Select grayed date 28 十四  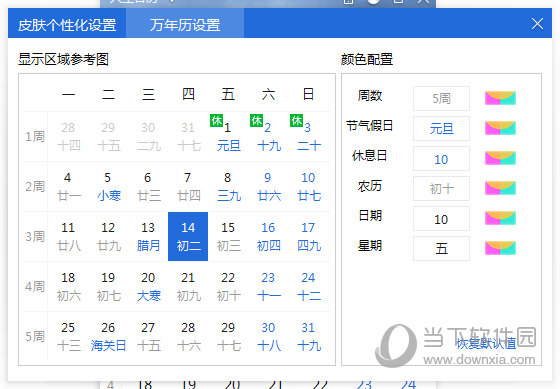point(68,136)
